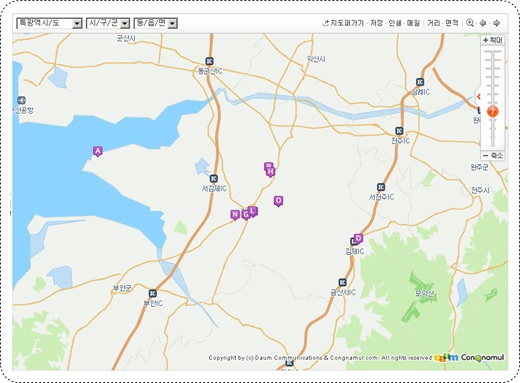The image size is (520, 383).
Task: Click the 저장 save option
Action: 377,23
